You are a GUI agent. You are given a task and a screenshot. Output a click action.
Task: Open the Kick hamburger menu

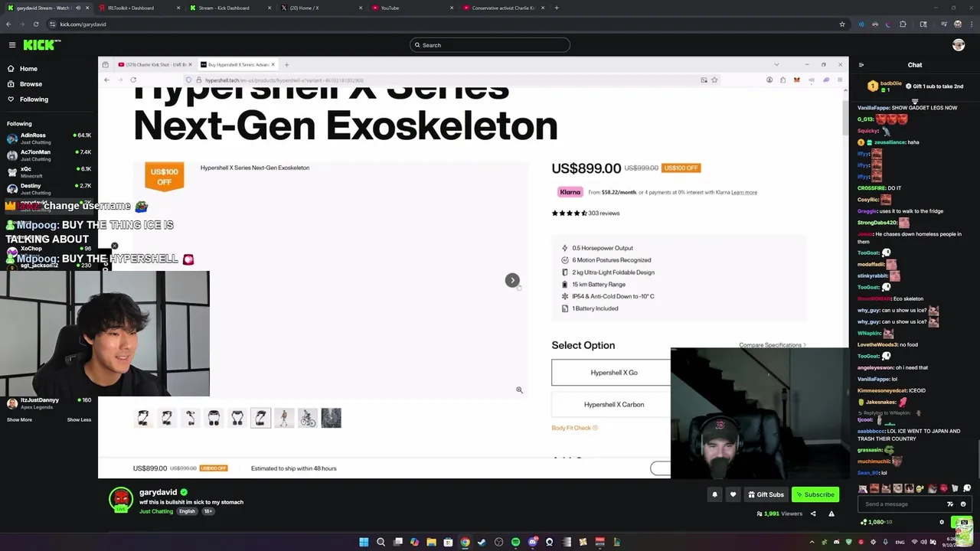pyautogui.click(x=12, y=45)
